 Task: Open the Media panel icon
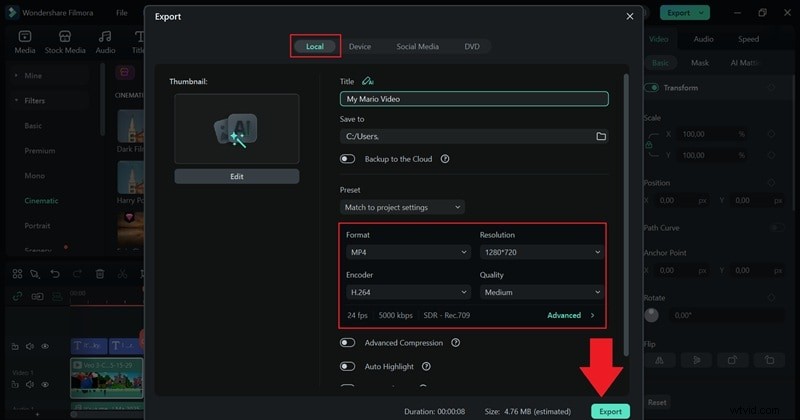24,36
